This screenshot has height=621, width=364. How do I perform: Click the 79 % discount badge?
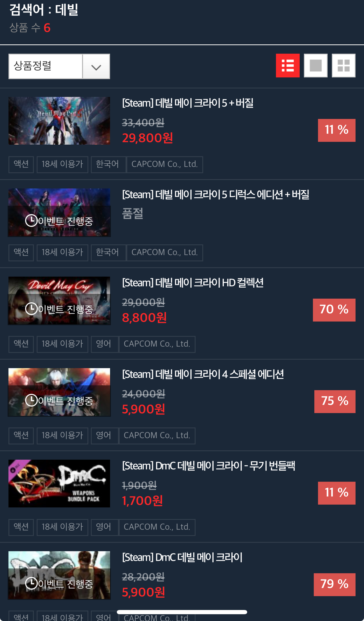[335, 585]
